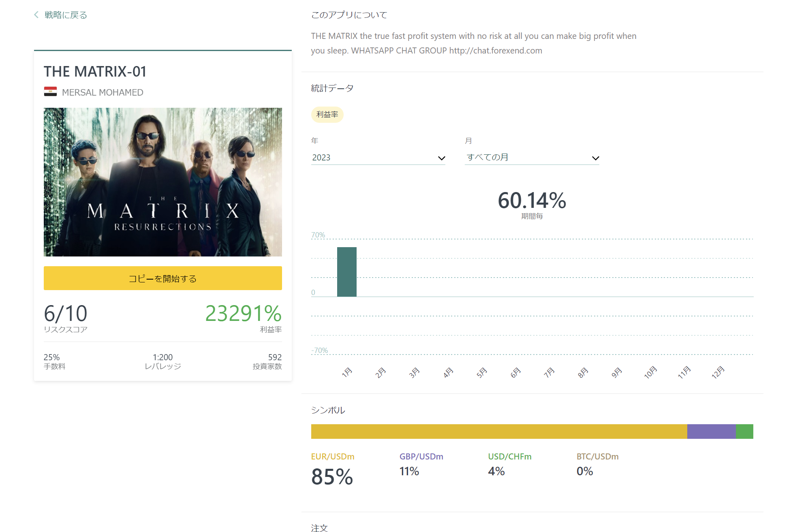This screenshot has width=791, height=532.
Task: Click the USD/CHFm symbol label
Action: click(510, 457)
